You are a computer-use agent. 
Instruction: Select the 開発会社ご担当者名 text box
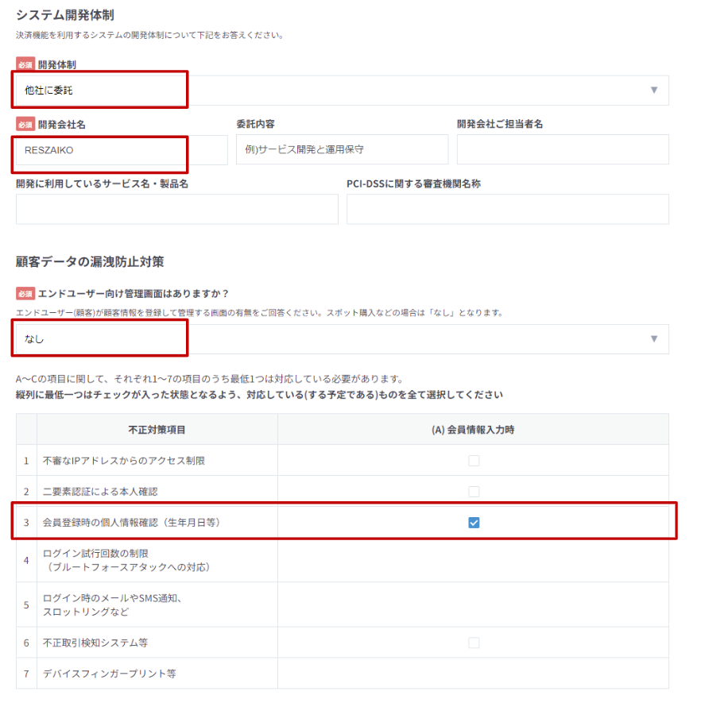coord(562,149)
